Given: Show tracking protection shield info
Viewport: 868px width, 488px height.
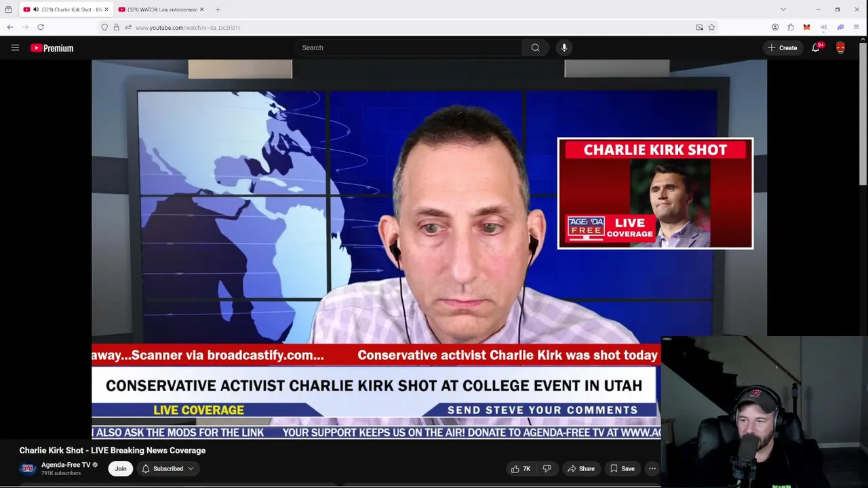Looking at the screenshot, I should pyautogui.click(x=104, y=27).
